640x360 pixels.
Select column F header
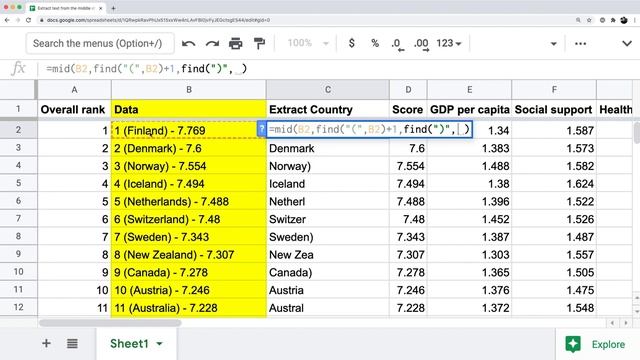coord(554,90)
